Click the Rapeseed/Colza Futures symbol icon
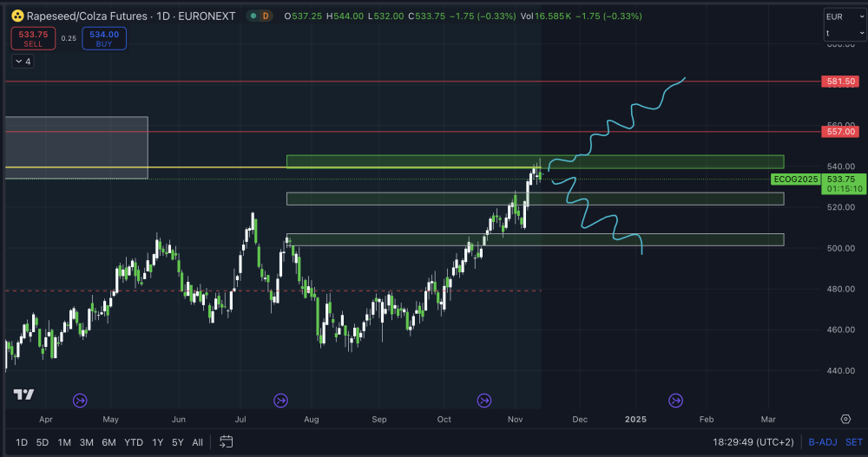 tap(17, 16)
